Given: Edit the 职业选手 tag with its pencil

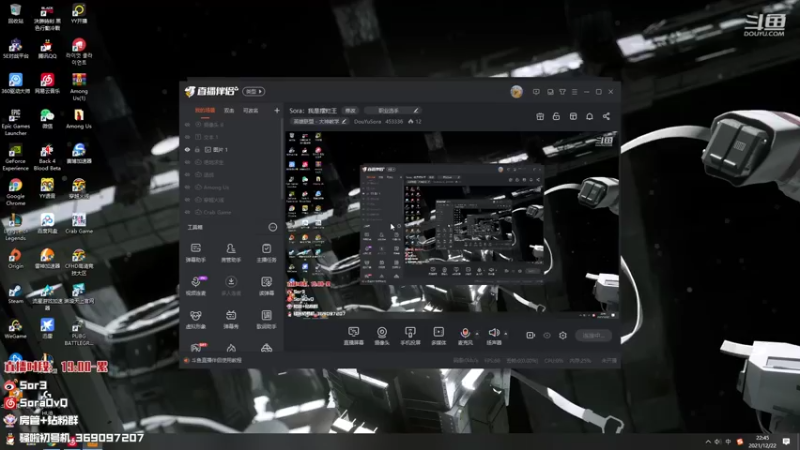Looking at the screenshot, I should (x=416, y=110).
